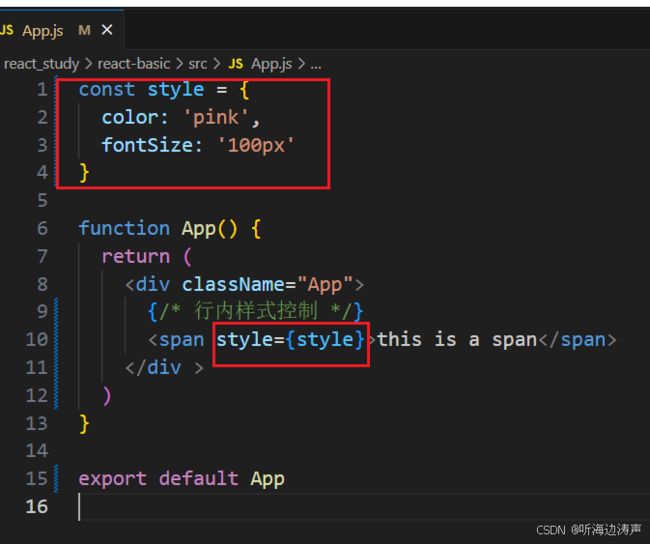Screen dimensions: 650x544
Task: Click the closing parenthesis on line 12
Action: (107, 396)
